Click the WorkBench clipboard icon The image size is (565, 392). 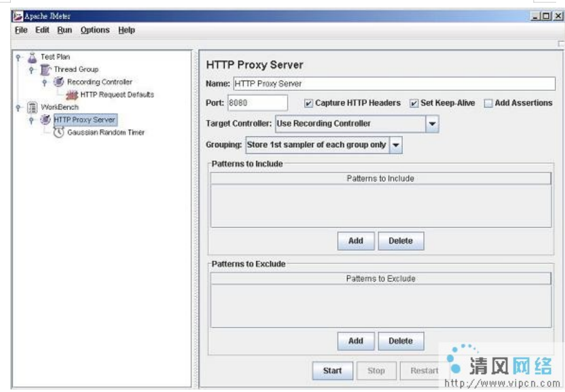point(32,107)
